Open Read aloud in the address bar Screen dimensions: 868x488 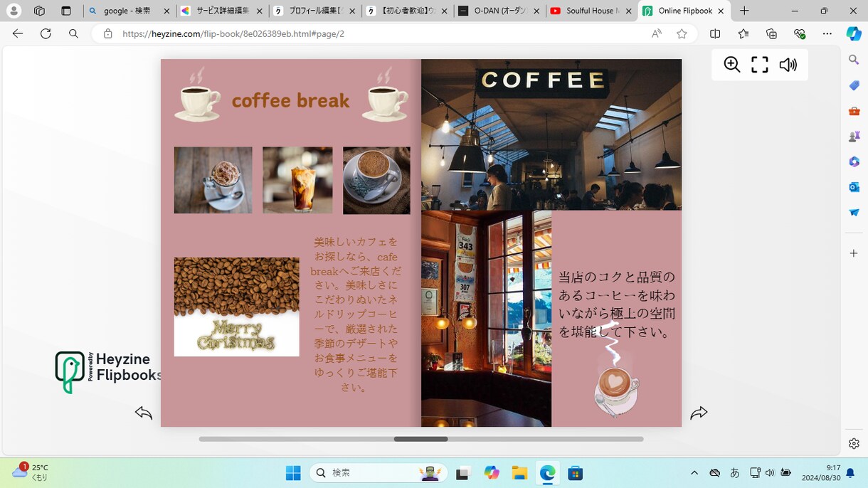click(656, 33)
